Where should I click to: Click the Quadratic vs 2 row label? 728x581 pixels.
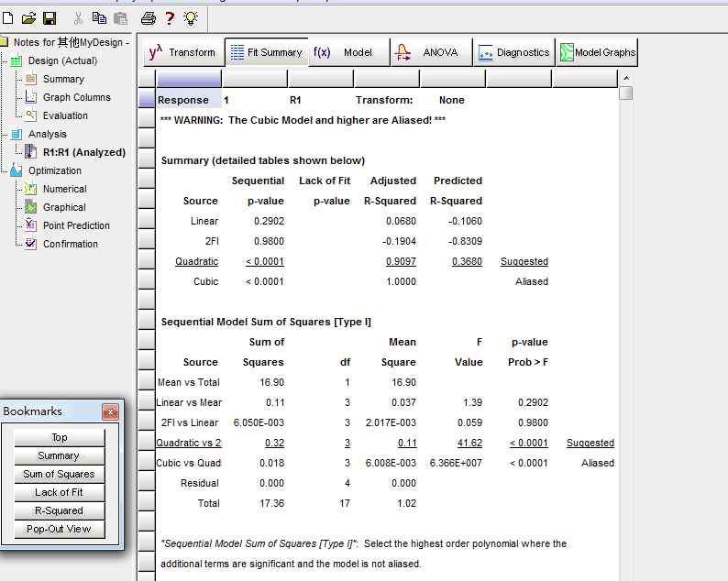189,443
